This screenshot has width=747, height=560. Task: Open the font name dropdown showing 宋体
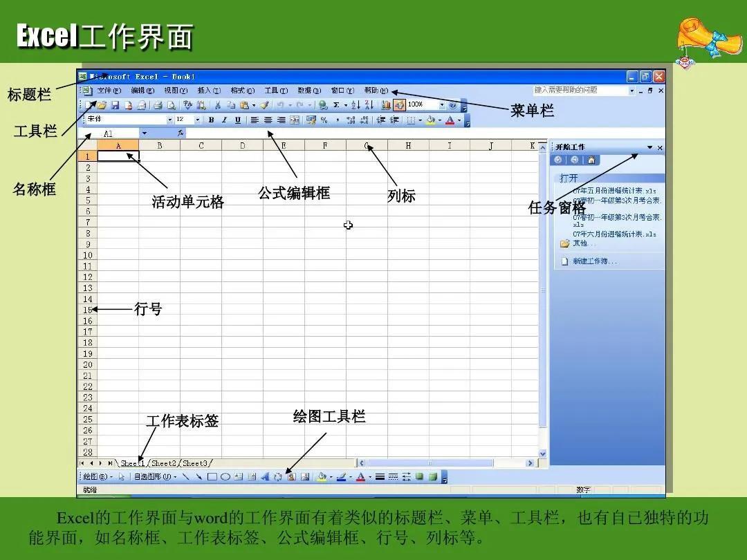(x=169, y=120)
